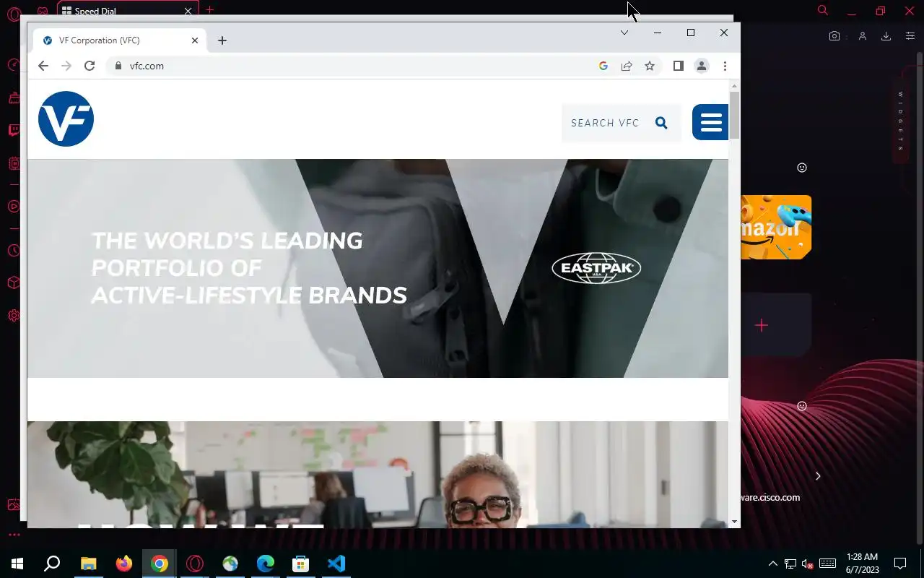Open the three-dots sidebar setup in Opera

tap(14, 535)
